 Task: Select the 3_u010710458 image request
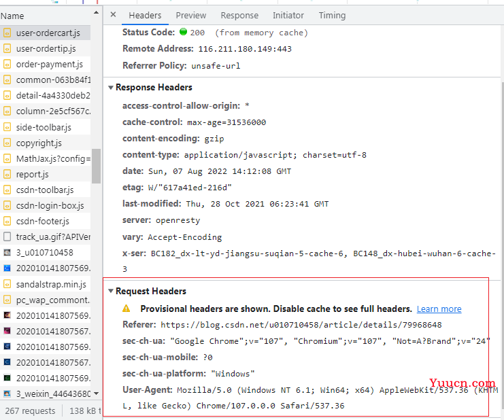46,253
